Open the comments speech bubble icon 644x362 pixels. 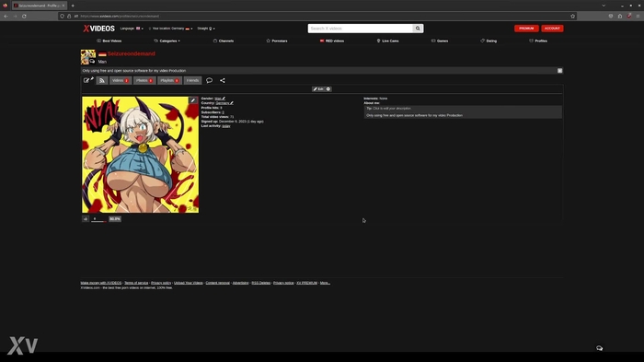209,81
